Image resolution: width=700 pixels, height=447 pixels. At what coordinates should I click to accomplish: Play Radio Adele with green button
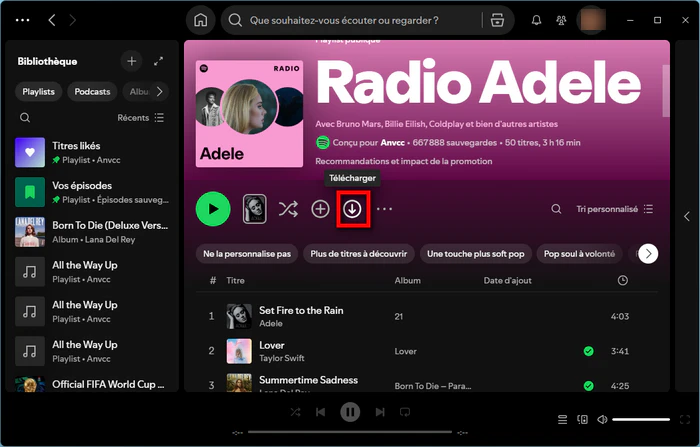[213, 209]
